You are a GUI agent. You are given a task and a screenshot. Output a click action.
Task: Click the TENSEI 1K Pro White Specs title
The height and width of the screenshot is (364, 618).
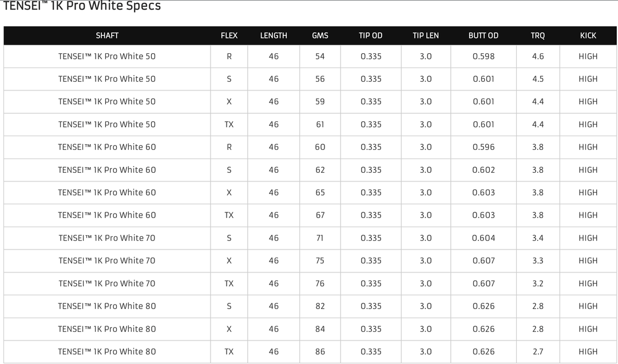82,6
